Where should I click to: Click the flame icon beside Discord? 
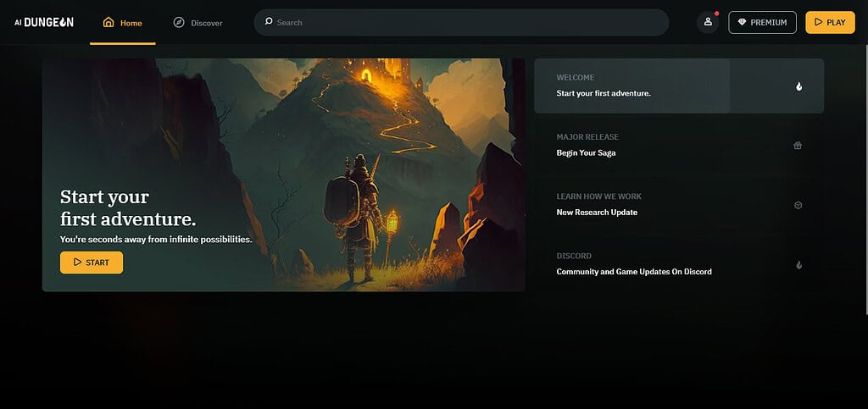point(798,265)
